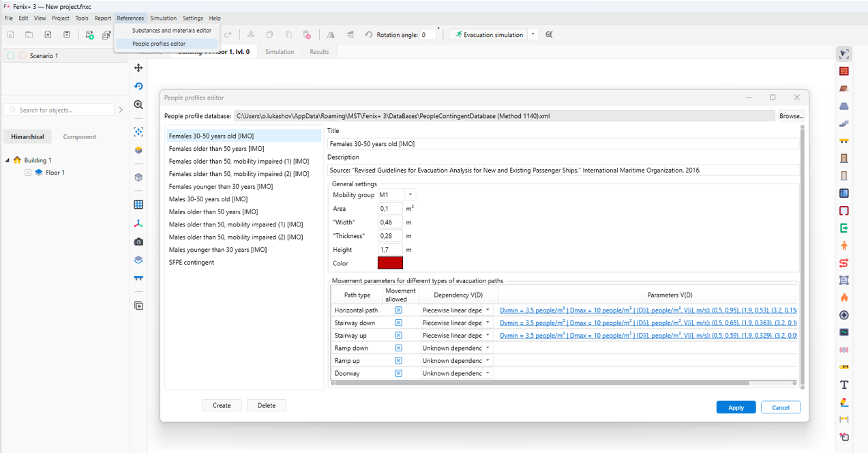Uncheck movement allowed for Horizontal path
868x453 pixels.
[398, 310]
